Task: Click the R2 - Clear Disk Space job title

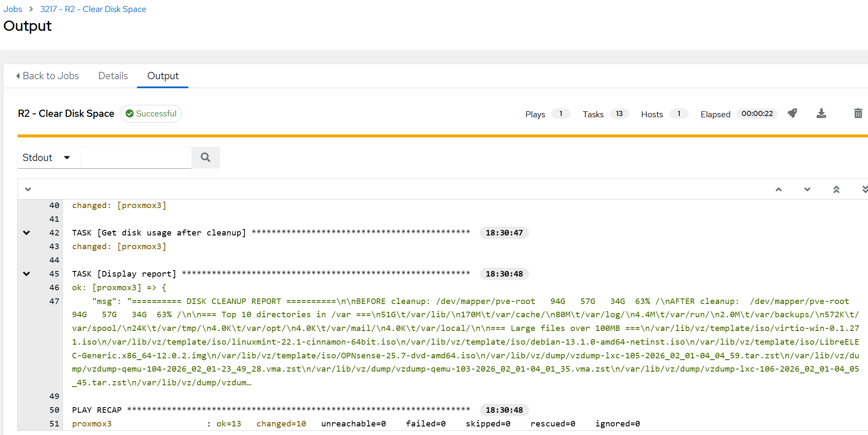Action: click(x=66, y=113)
